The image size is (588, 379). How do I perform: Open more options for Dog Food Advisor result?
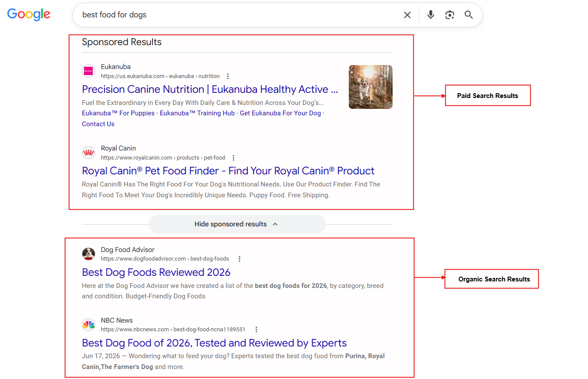click(239, 259)
